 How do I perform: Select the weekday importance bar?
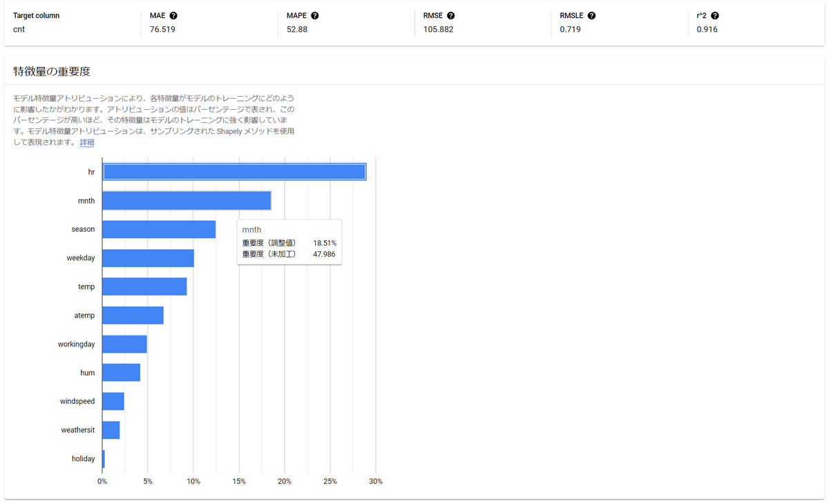click(x=149, y=258)
